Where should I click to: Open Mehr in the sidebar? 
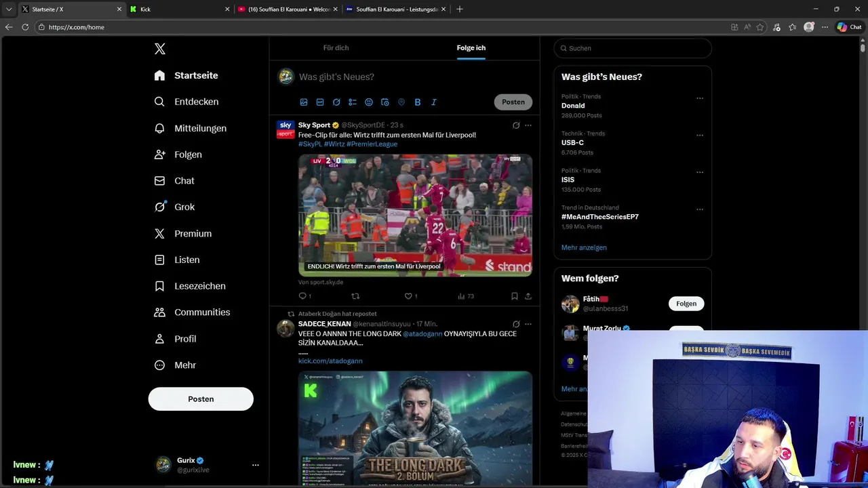point(175,365)
